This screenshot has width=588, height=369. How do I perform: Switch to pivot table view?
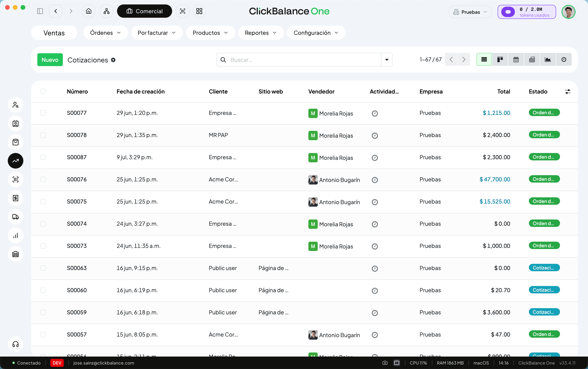point(532,59)
